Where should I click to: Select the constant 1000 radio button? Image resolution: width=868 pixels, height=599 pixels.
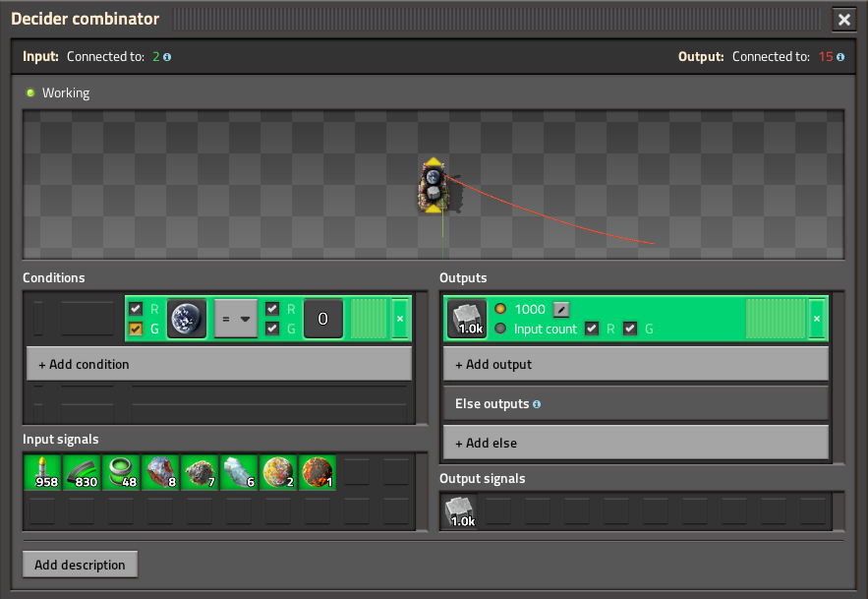[x=500, y=309]
